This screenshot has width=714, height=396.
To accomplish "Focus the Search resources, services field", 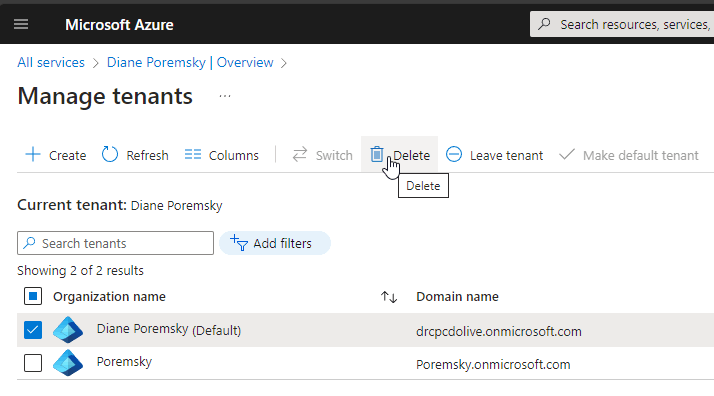I will pyautogui.click(x=622, y=24).
